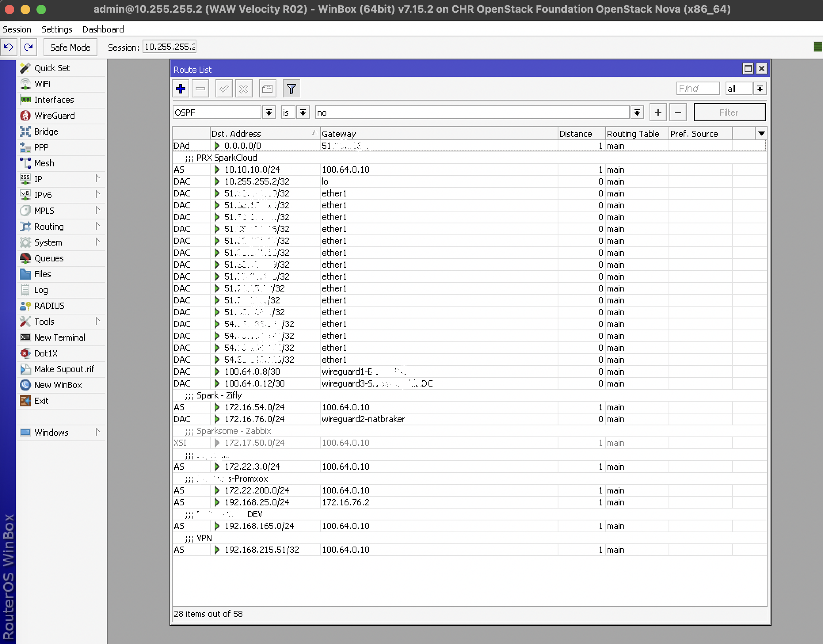The height and width of the screenshot is (644, 823).
Task: Select the 10.255.255.2/32 loopback route
Action: [x=469, y=181]
